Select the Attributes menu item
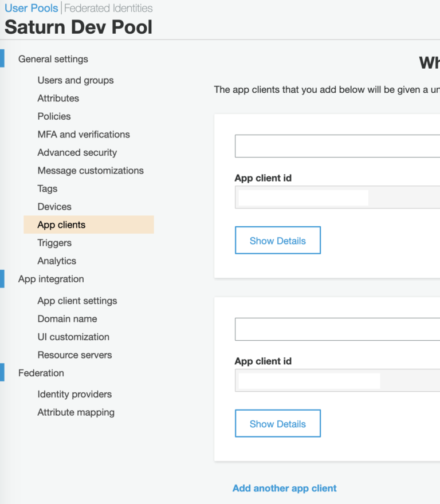This screenshot has width=440, height=504. point(58,99)
